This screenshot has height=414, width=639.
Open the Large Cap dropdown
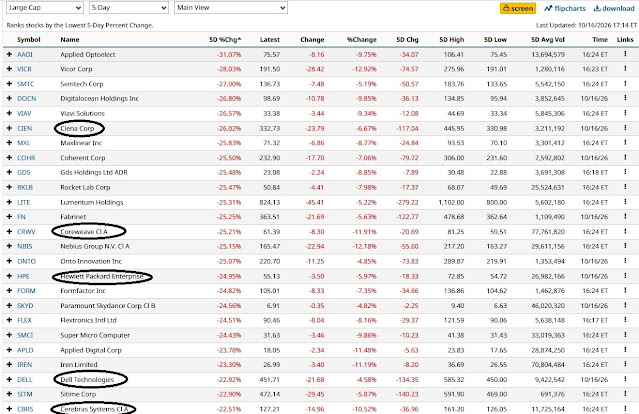click(x=45, y=8)
